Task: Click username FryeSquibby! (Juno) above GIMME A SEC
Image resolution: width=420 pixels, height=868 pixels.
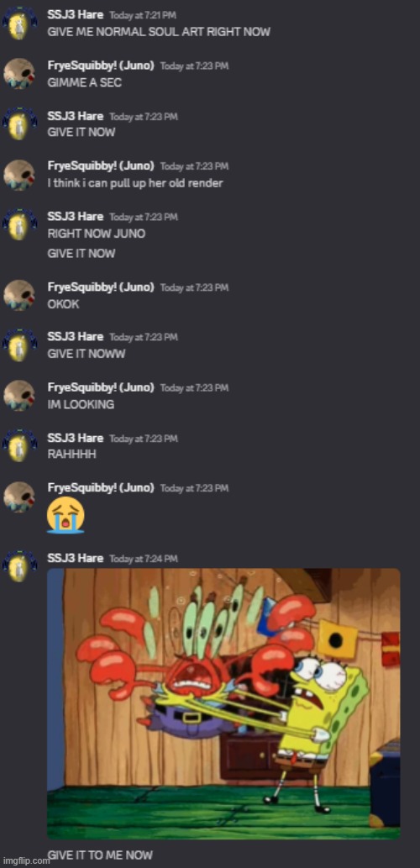Action: coord(101,66)
